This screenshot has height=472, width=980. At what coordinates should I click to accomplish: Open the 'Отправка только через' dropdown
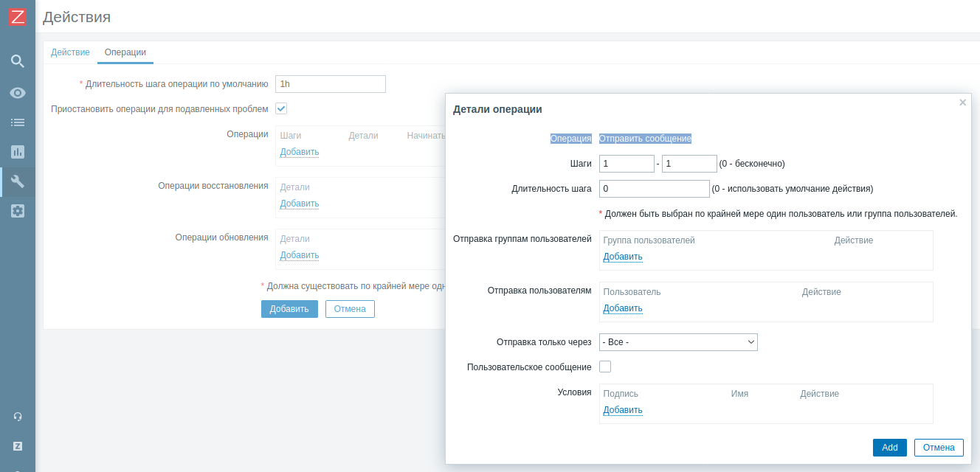(678, 341)
